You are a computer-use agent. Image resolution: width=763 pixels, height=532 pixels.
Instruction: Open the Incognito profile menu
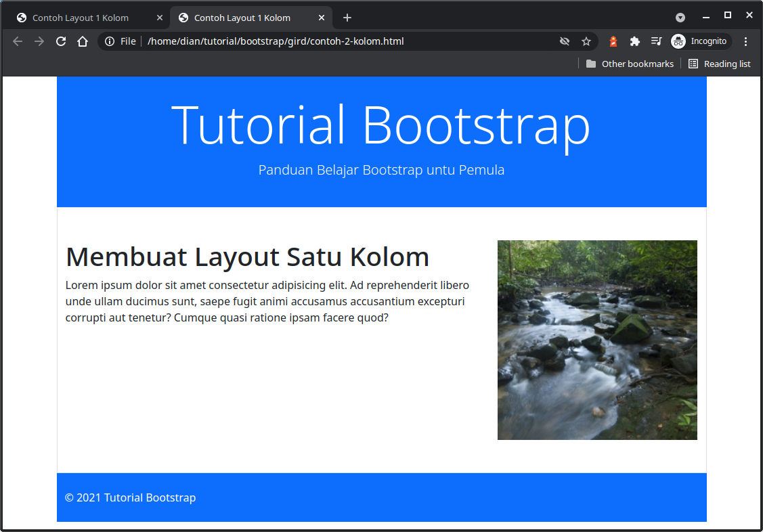pos(700,41)
